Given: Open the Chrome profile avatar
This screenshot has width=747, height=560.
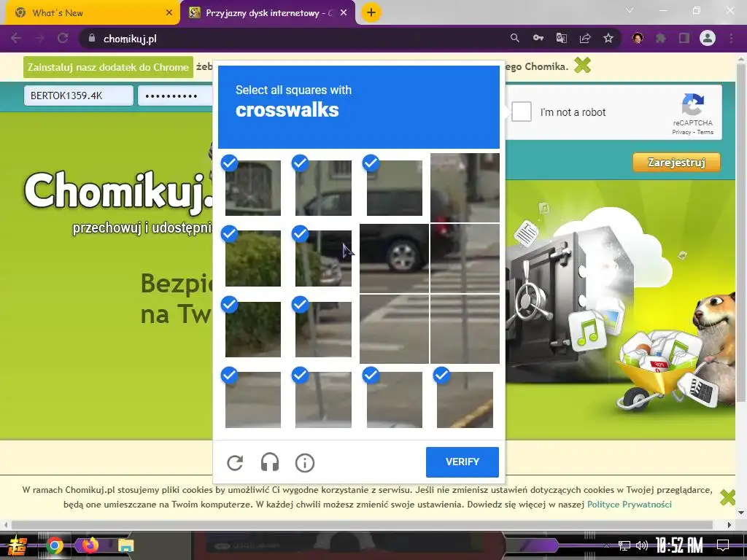Looking at the screenshot, I should pos(708,38).
